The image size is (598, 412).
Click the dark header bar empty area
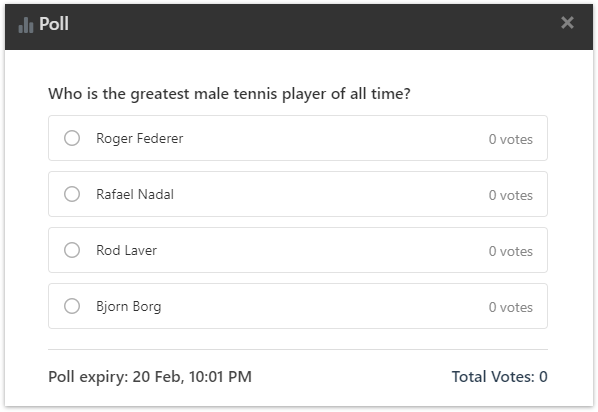pos(305,27)
